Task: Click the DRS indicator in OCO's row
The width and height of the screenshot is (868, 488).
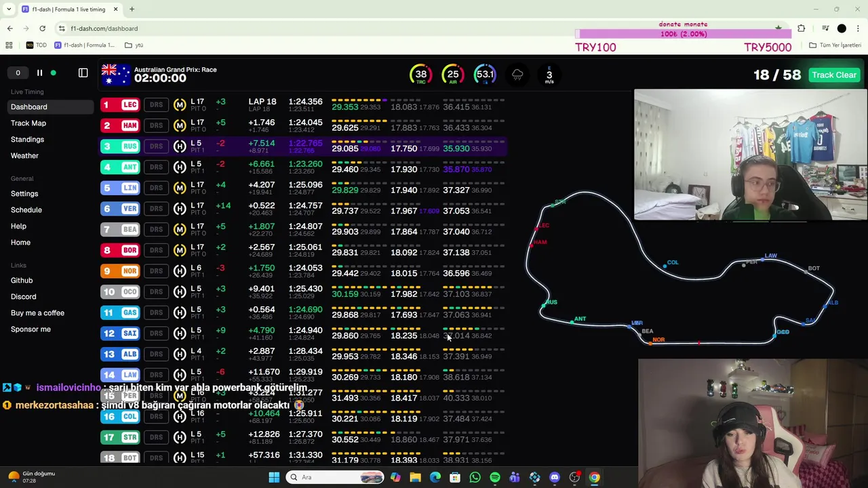Action: (x=156, y=291)
